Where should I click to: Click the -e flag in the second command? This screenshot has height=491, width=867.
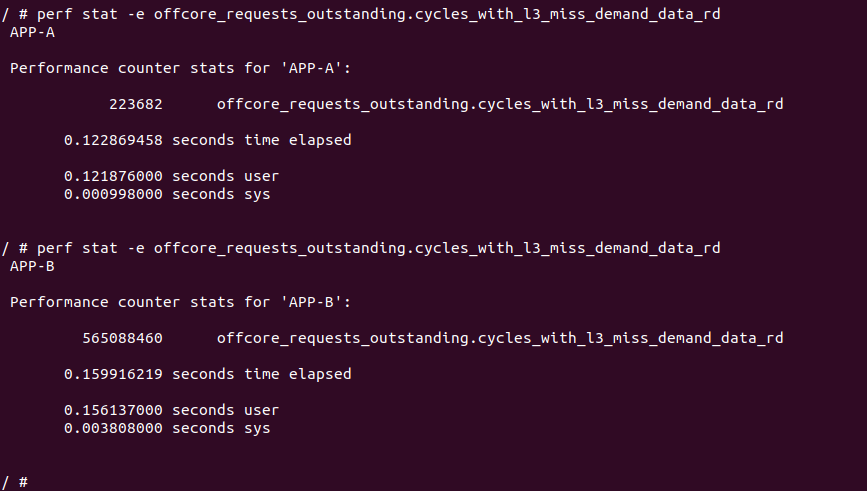coord(135,248)
